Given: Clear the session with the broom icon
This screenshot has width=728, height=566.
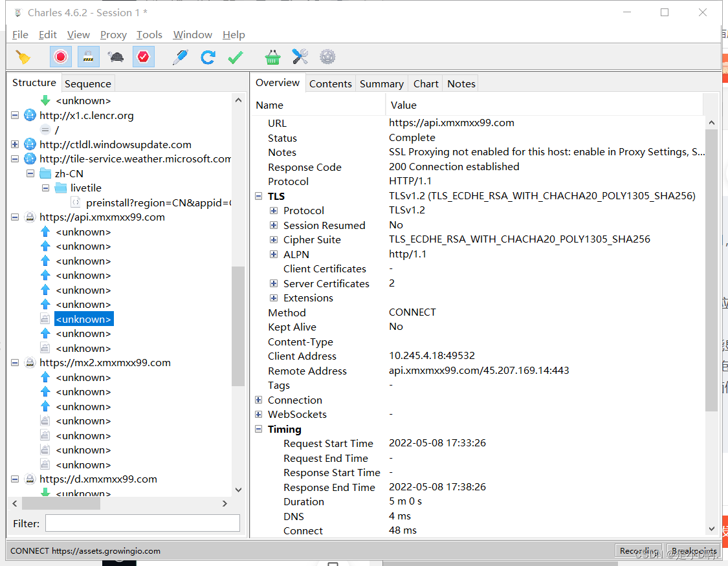Looking at the screenshot, I should [x=23, y=57].
